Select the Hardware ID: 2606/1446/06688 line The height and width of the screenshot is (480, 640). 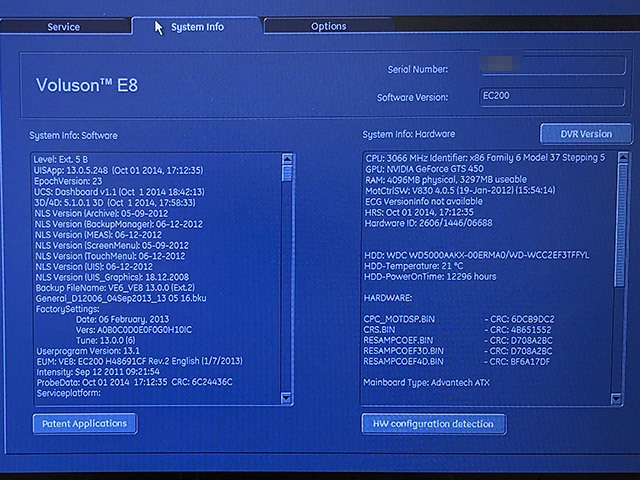point(428,223)
